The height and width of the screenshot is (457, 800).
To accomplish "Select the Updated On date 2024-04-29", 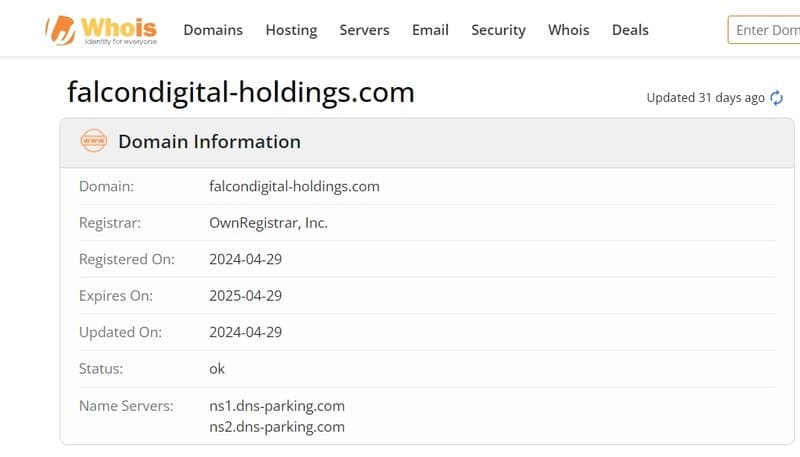I will coord(245,332).
